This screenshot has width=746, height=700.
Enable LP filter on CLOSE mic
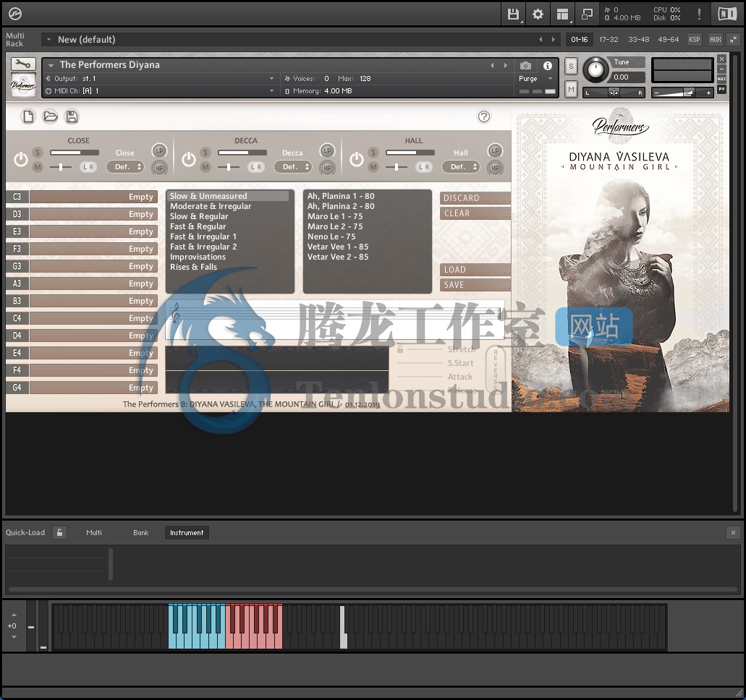(x=159, y=150)
